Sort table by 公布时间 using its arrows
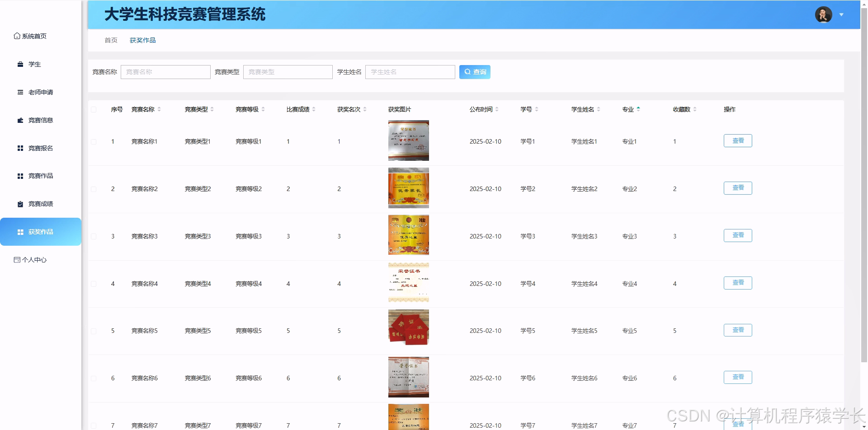 click(x=497, y=109)
